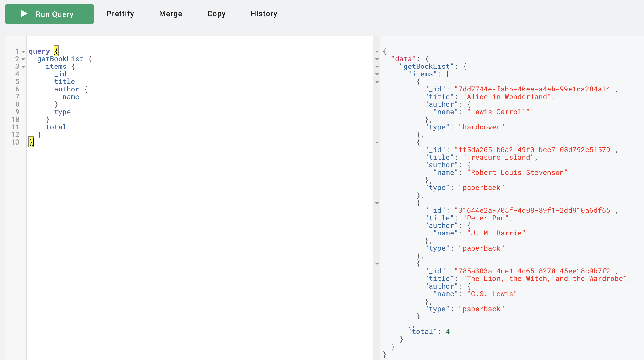Collapse the Treasure Island object in the response
The width and height of the screenshot is (644, 360).
(x=377, y=142)
